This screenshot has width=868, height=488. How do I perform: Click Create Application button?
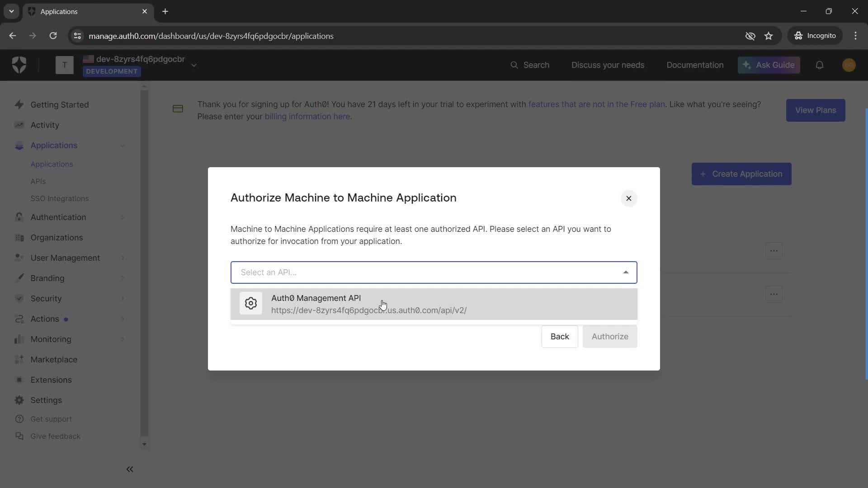[741, 174]
